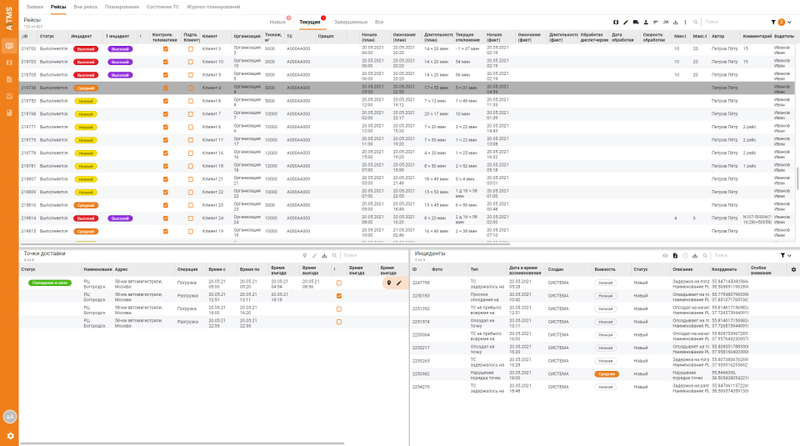Screen dimensions: 800x446
Task: Click the pencil icon in Точки доставки toolbar
Action: pyautogui.click(x=314, y=256)
